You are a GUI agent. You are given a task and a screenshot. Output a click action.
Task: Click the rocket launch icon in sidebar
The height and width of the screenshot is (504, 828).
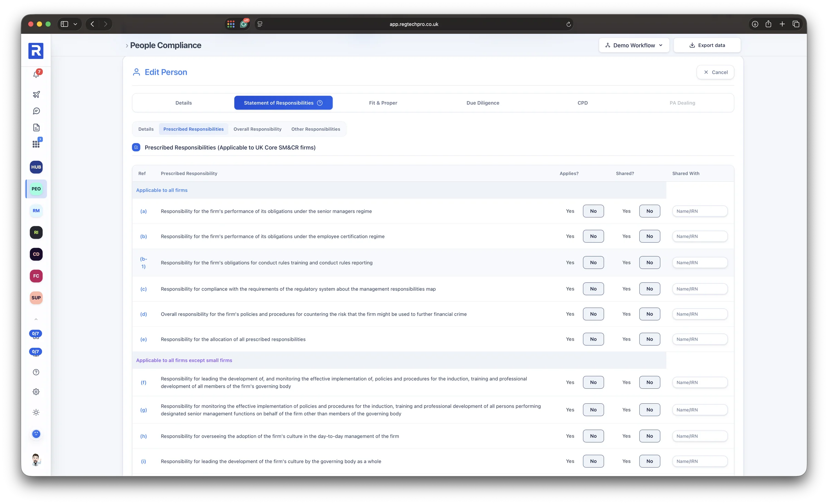[36, 94]
